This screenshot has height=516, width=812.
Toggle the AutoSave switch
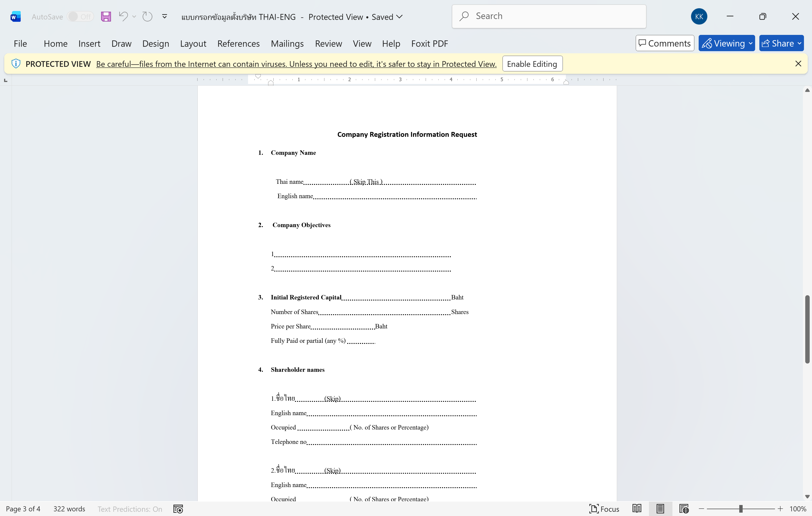(x=80, y=16)
